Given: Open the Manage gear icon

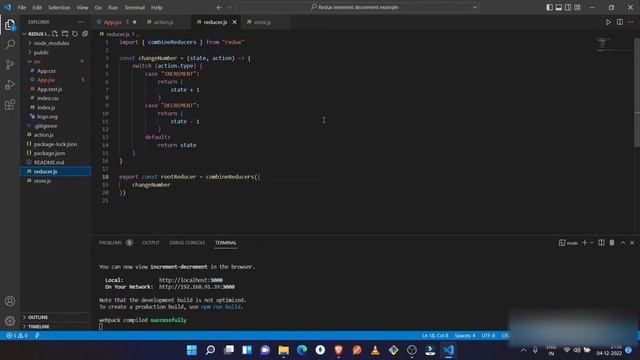Looking at the screenshot, I should click(x=10, y=321).
